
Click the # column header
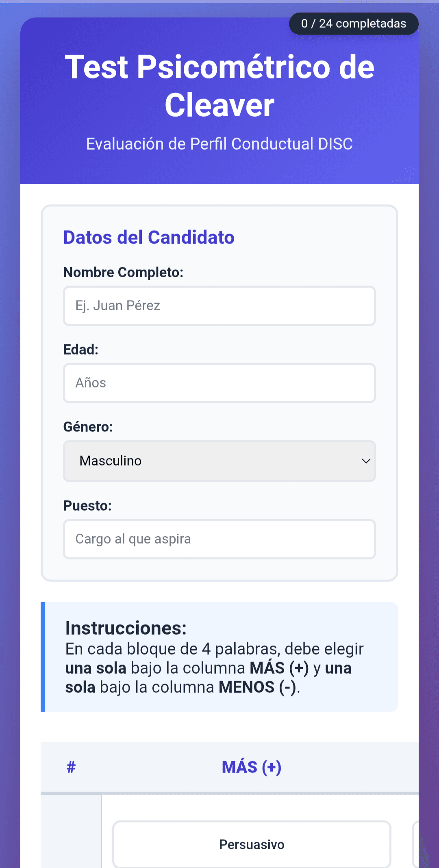point(71,767)
